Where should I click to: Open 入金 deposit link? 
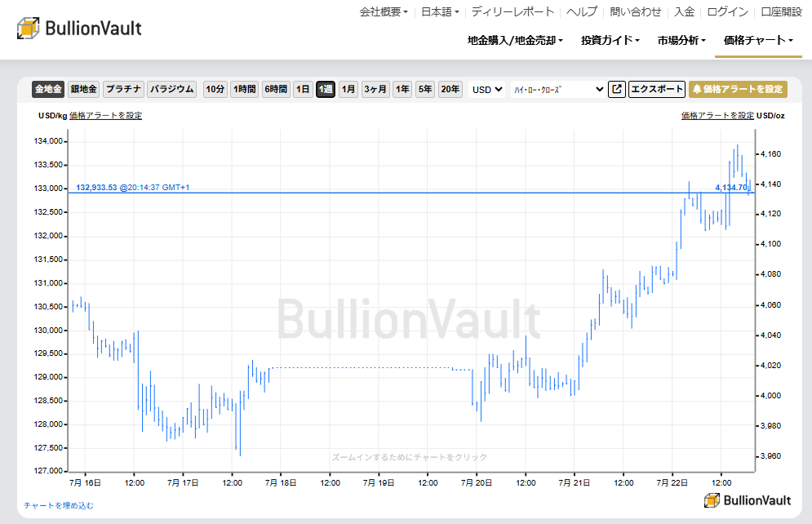click(684, 12)
